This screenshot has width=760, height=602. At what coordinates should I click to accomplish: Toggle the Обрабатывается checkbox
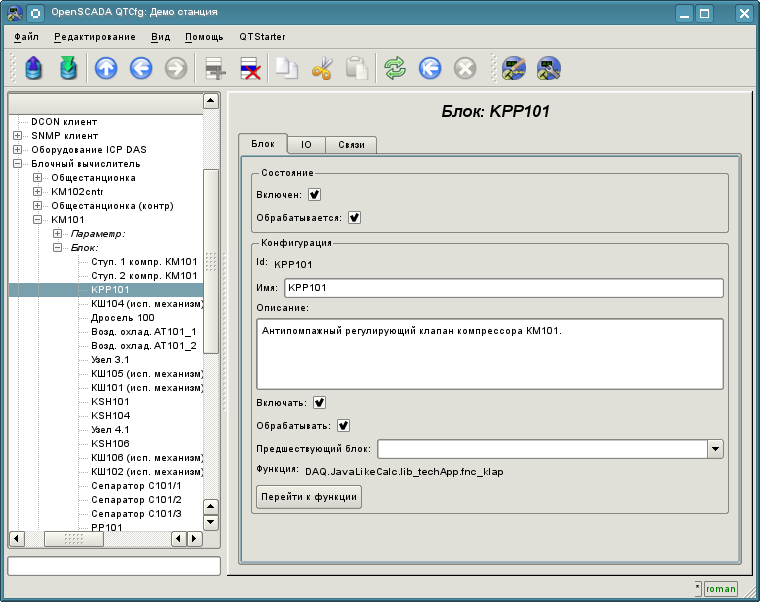(x=354, y=217)
